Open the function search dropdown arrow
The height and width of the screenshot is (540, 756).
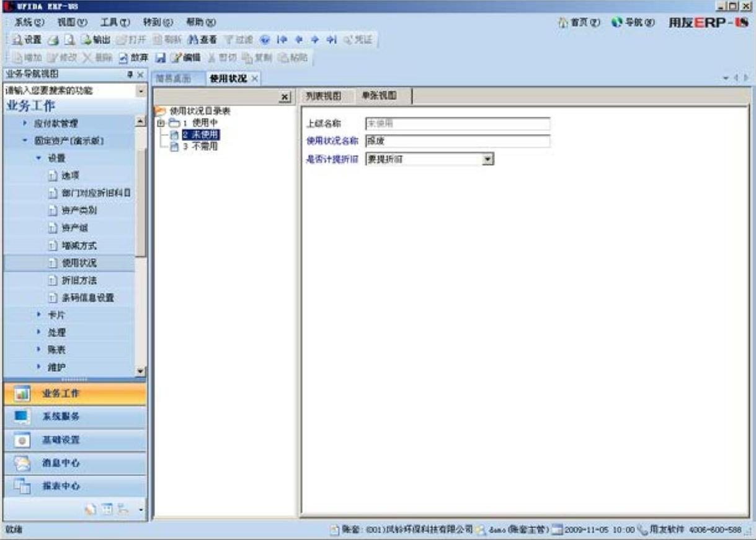tap(141, 91)
